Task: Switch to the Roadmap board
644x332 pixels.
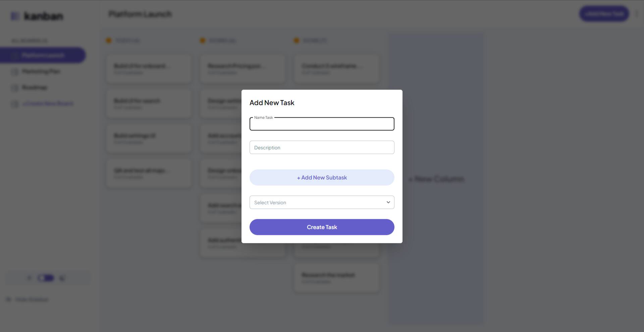Action: pos(35,87)
